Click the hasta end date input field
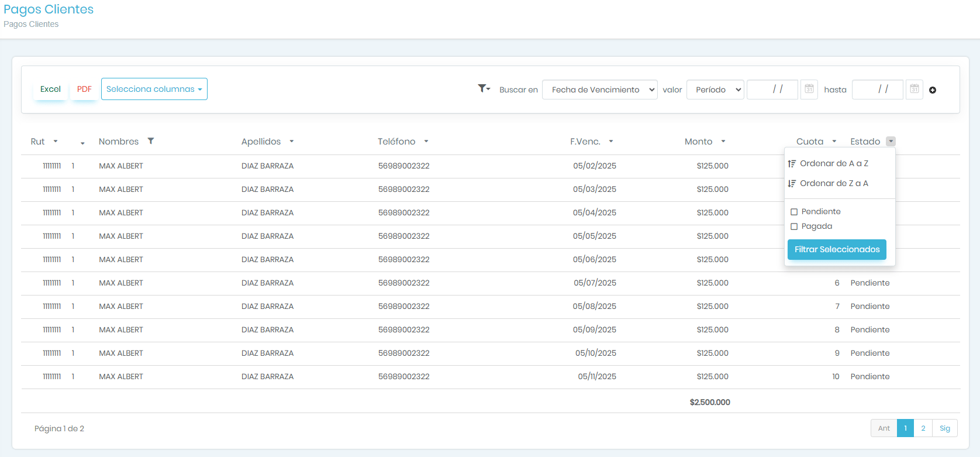 pyautogui.click(x=878, y=90)
